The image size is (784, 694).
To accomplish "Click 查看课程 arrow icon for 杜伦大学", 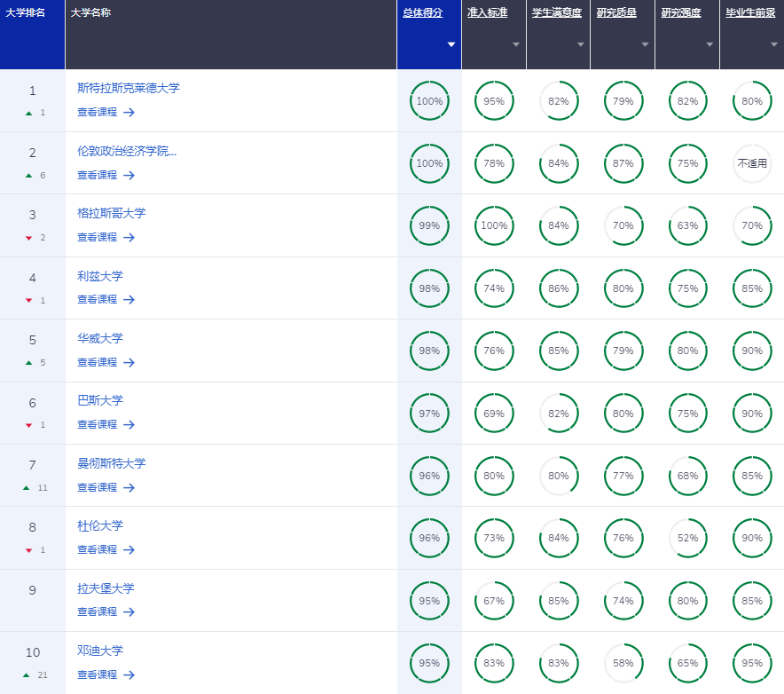I will click(129, 550).
